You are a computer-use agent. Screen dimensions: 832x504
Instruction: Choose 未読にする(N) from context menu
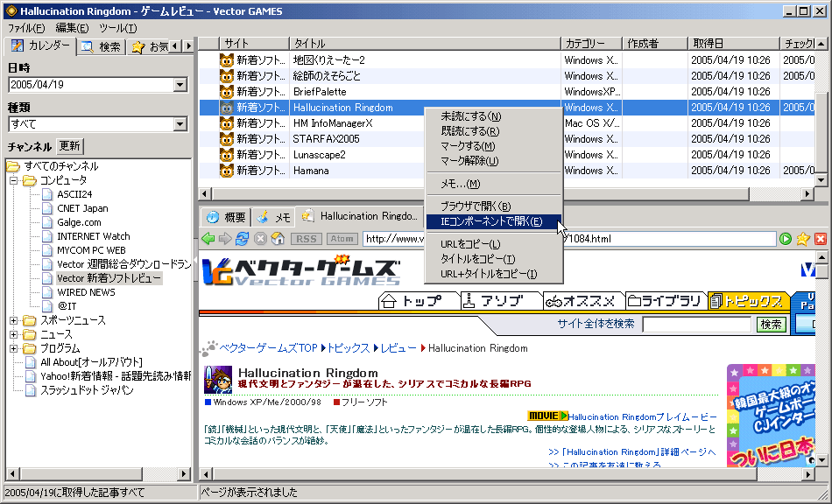pos(494,116)
